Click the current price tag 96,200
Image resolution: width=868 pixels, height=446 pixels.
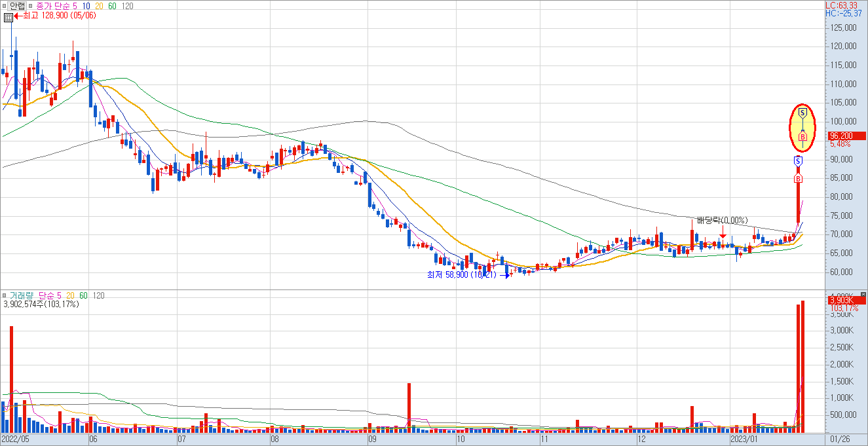846,136
